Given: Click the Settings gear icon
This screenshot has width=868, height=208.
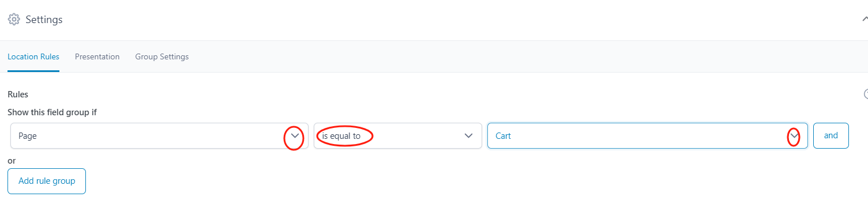Looking at the screenshot, I should [x=14, y=20].
